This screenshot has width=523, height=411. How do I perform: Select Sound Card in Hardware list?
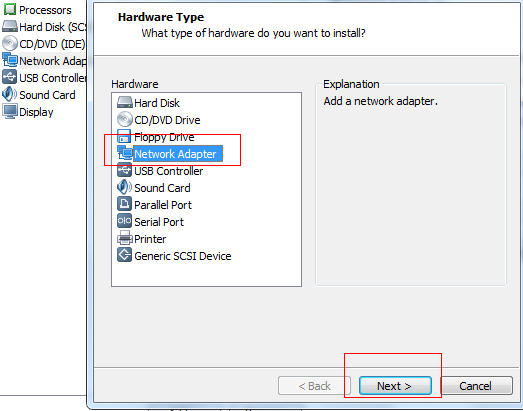pos(162,188)
